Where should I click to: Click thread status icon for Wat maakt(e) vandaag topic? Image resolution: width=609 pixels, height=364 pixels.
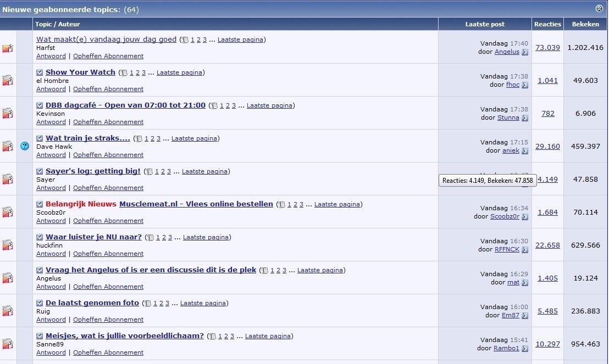click(x=8, y=48)
